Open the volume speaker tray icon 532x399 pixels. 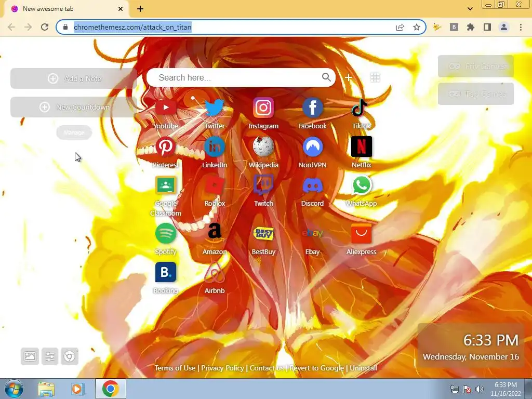click(x=480, y=389)
